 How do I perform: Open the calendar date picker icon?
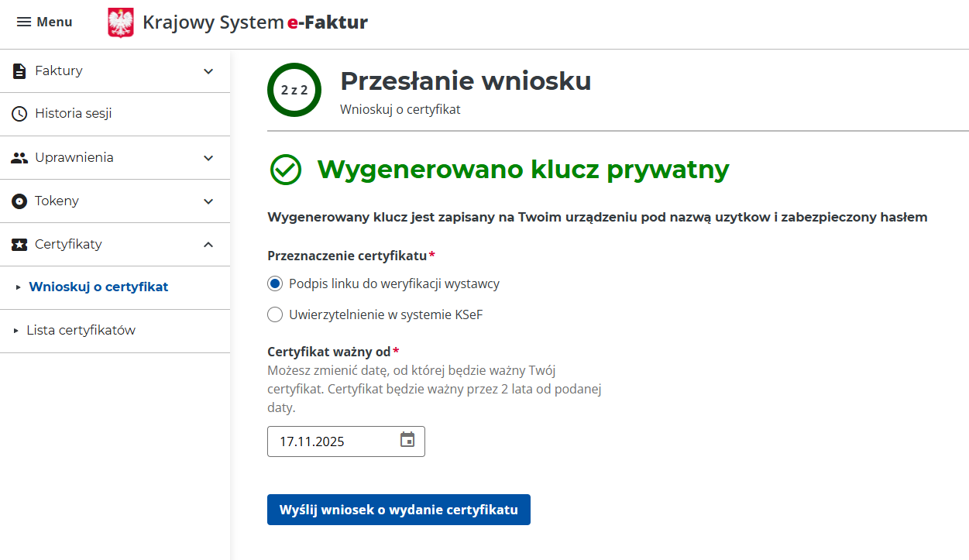[407, 441]
